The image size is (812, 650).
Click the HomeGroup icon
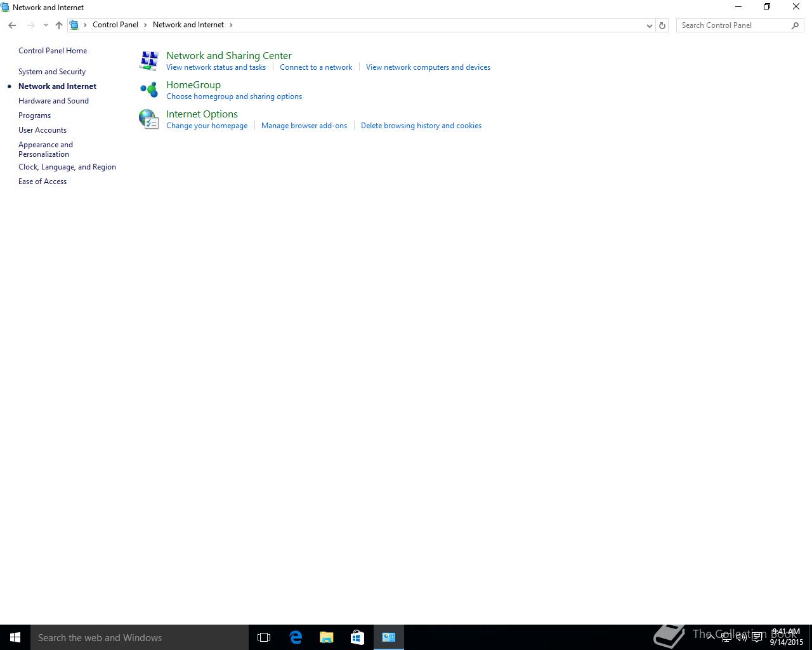[149, 90]
